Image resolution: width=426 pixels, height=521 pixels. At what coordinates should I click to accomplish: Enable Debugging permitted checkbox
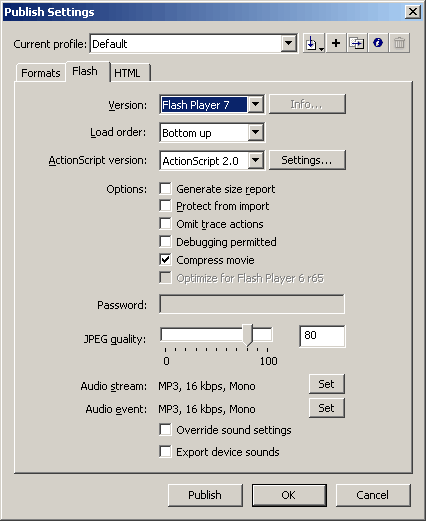pos(165,242)
